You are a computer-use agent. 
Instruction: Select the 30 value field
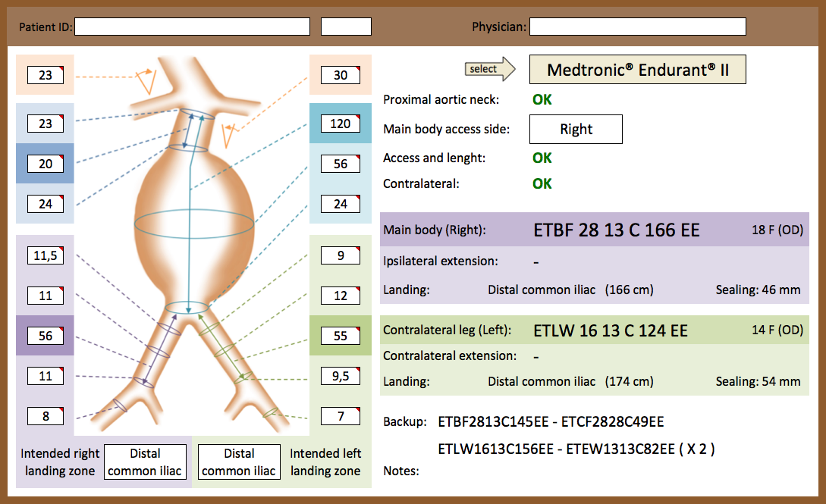pos(341,75)
